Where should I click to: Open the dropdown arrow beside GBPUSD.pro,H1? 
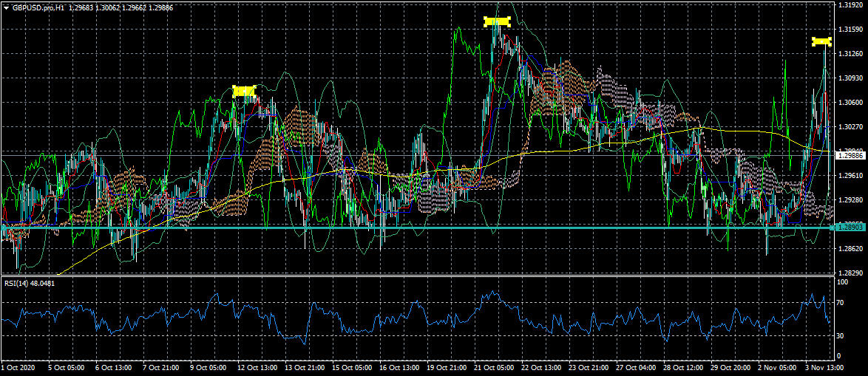pyautogui.click(x=5, y=6)
